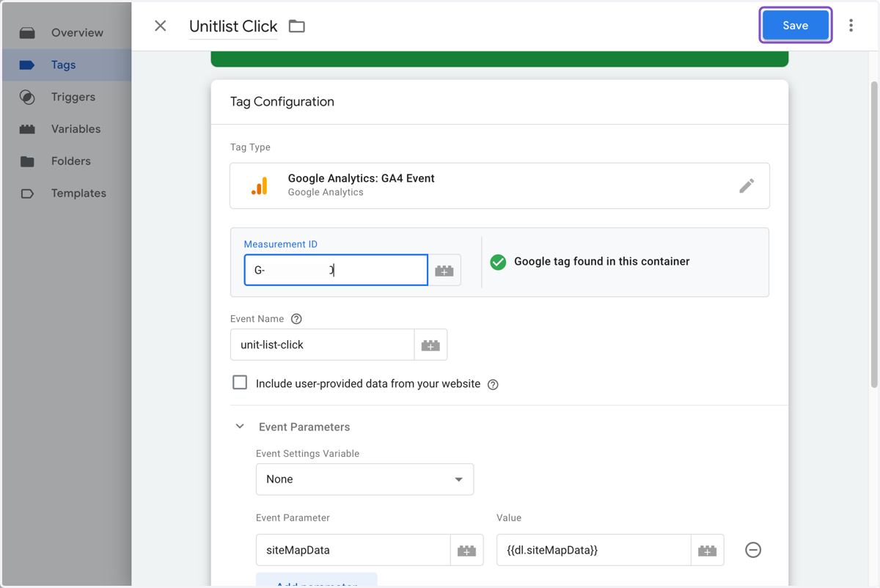Click the {{dl.siteMapData}} Value field
This screenshot has height=588, width=880.
(593, 550)
